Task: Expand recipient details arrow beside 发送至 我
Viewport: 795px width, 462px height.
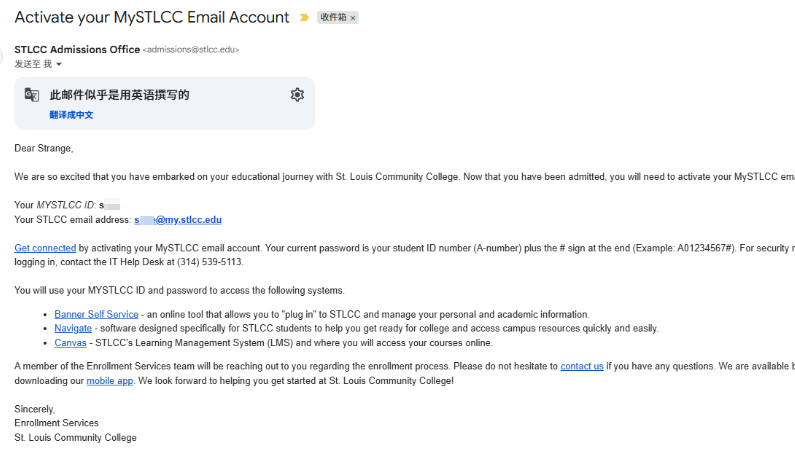Action: 59,64
